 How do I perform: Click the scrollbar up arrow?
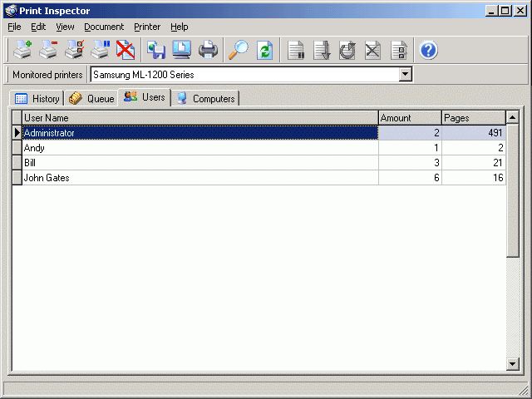pyautogui.click(x=512, y=117)
